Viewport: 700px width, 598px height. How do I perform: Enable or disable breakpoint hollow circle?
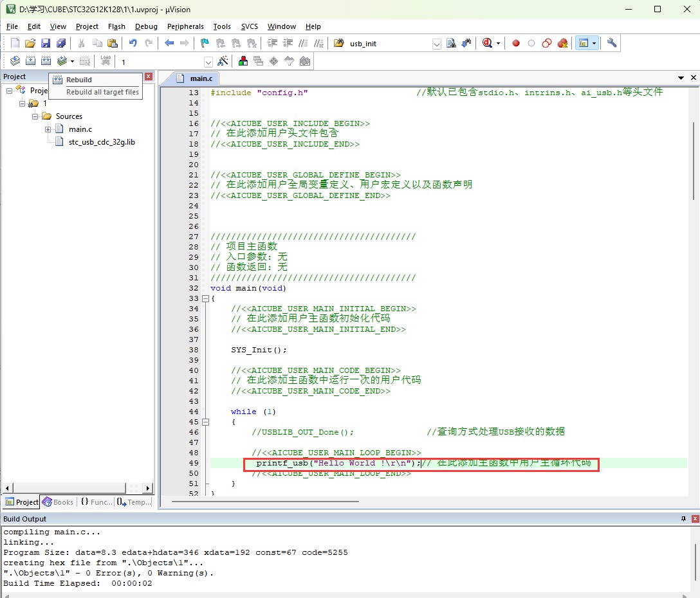(531, 43)
